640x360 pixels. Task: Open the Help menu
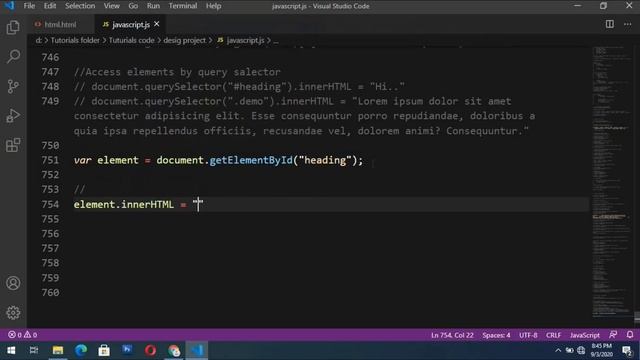point(213,6)
